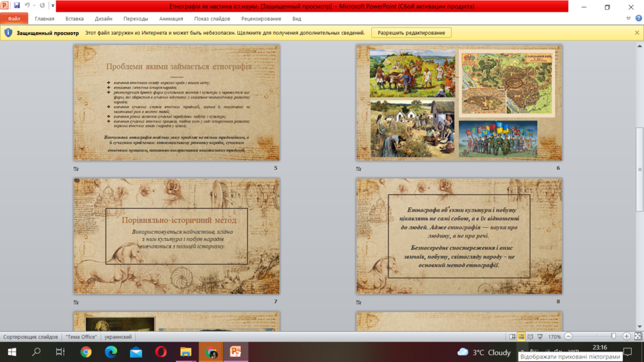Click fit slide to window icon
This screenshot has height=362, width=644.
(x=638, y=337)
